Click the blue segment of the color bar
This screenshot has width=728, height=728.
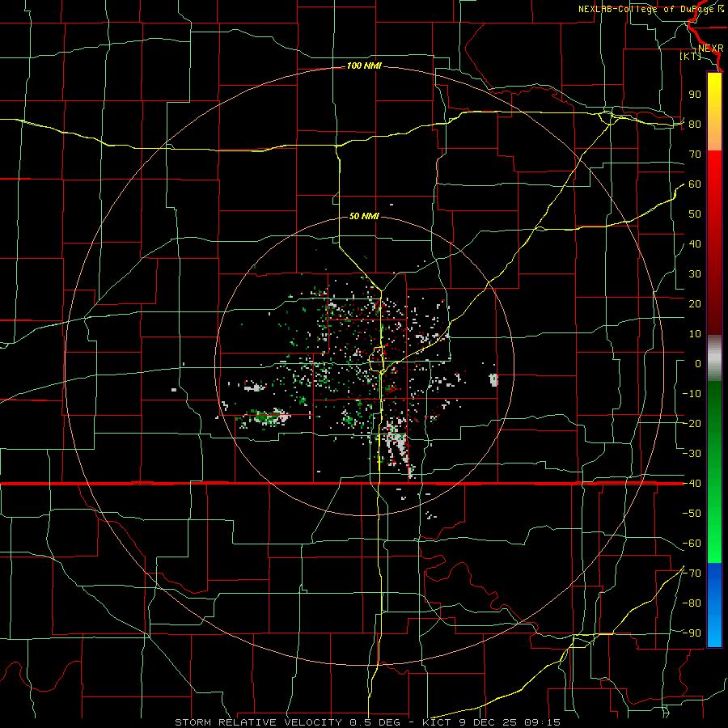click(714, 605)
